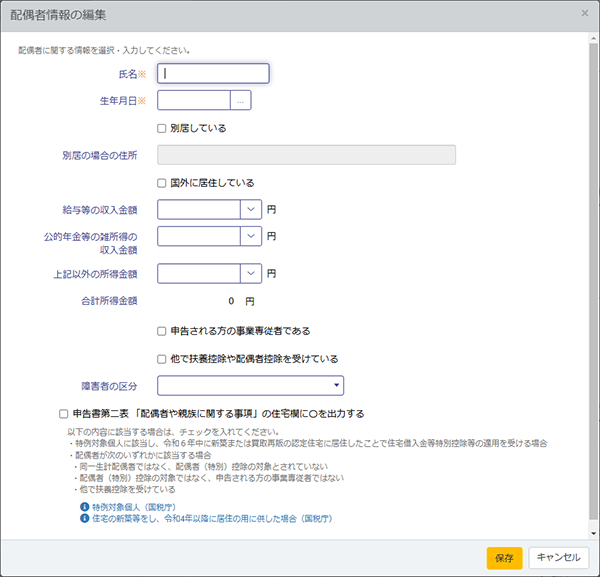Enable the 国外に居住している checkbox

point(162,183)
